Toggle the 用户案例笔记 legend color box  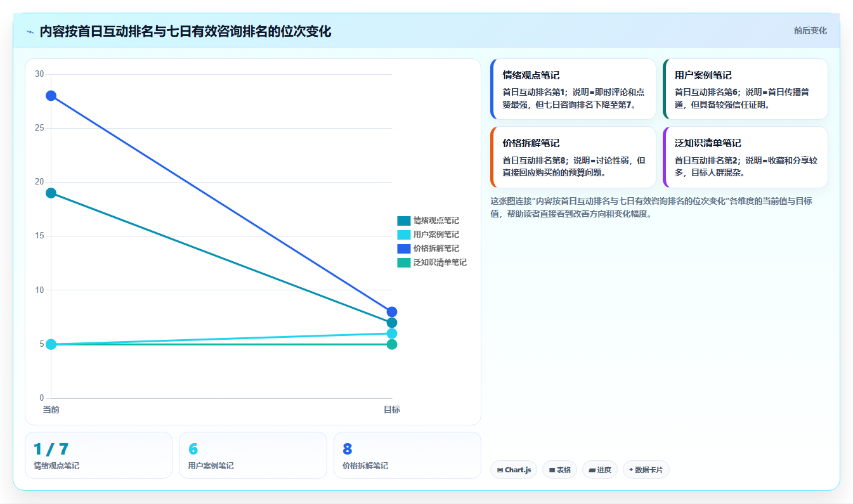tap(404, 235)
